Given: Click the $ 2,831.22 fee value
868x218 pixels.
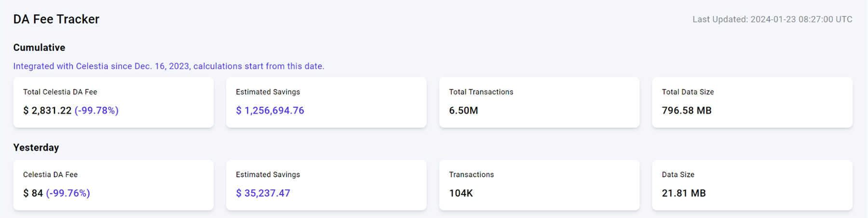Looking at the screenshot, I should tap(47, 110).
